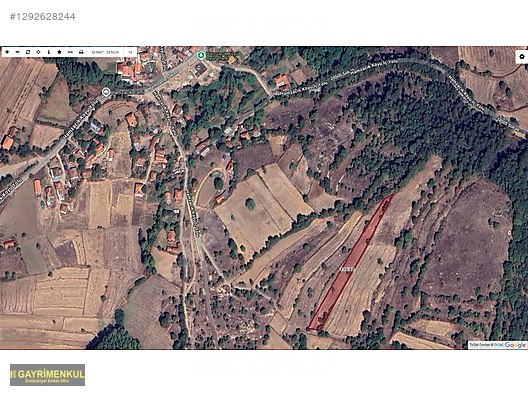
Task: Open the map settings icon at top right
Action: pyautogui.click(x=522, y=57)
